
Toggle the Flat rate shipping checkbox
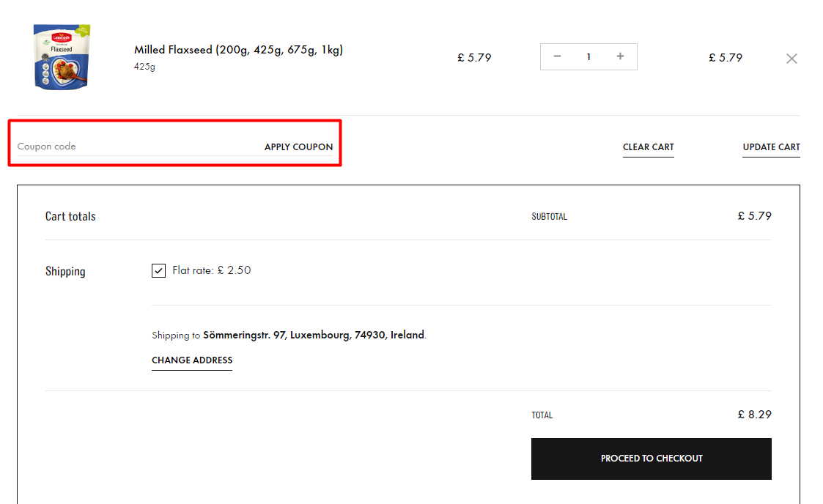point(158,270)
